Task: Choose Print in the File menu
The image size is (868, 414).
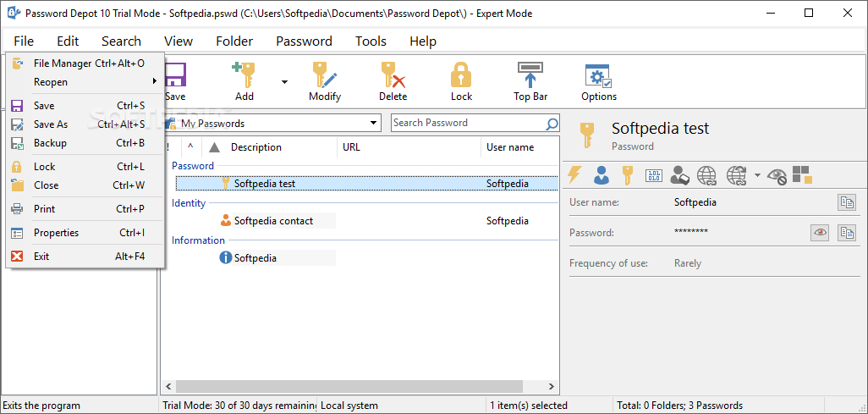Action: coord(85,209)
